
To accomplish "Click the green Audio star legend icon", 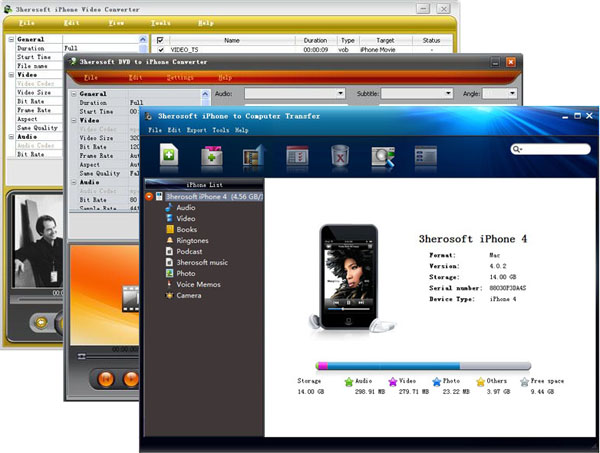I will pos(349,381).
